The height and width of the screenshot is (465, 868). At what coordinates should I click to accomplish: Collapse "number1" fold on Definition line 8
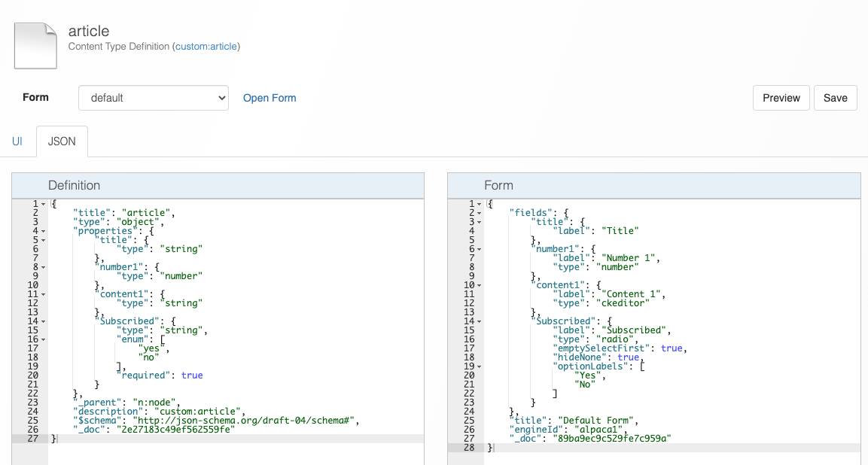point(43,267)
